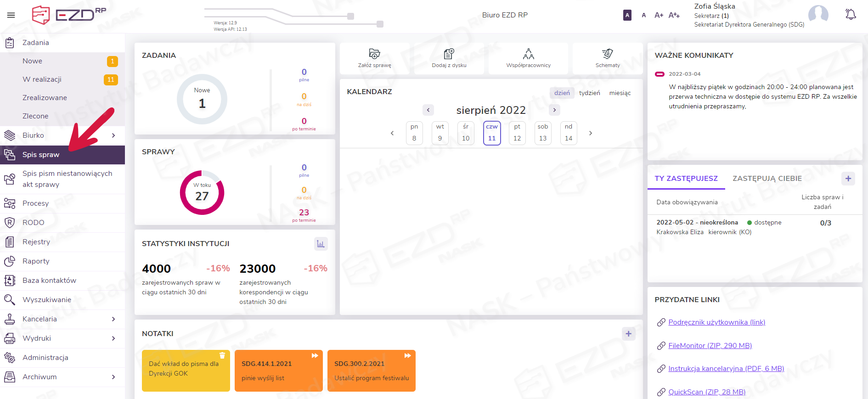
Task: Open the Podręcznik użytkownika link
Action: (716, 322)
